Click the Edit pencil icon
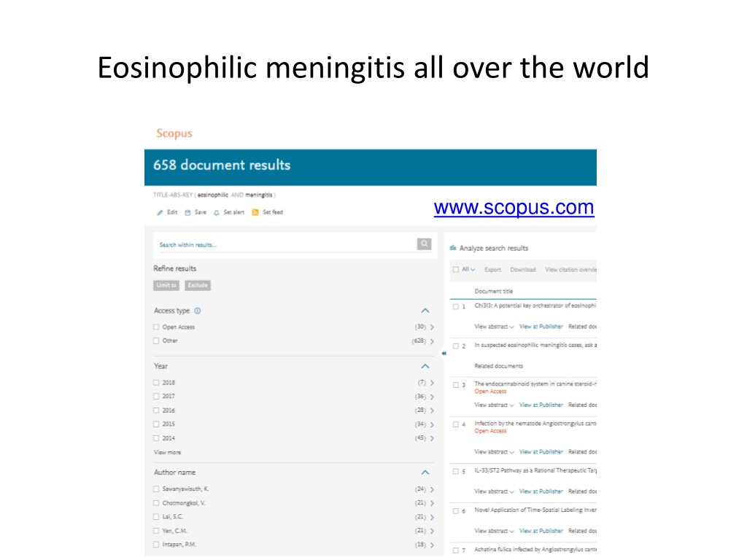This screenshot has width=747, height=560. tap(160, 213)
